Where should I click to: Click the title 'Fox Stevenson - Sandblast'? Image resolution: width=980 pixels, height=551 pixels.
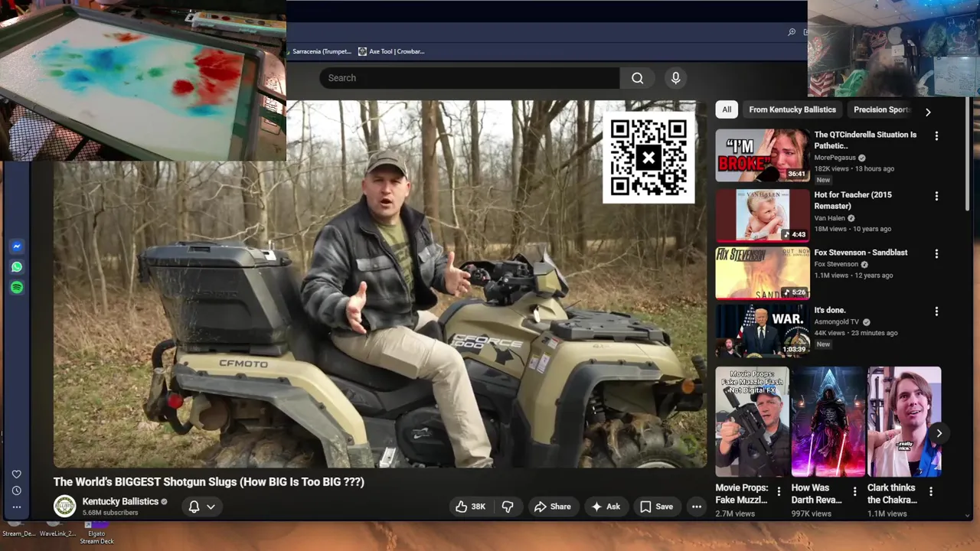coord(861,253)
